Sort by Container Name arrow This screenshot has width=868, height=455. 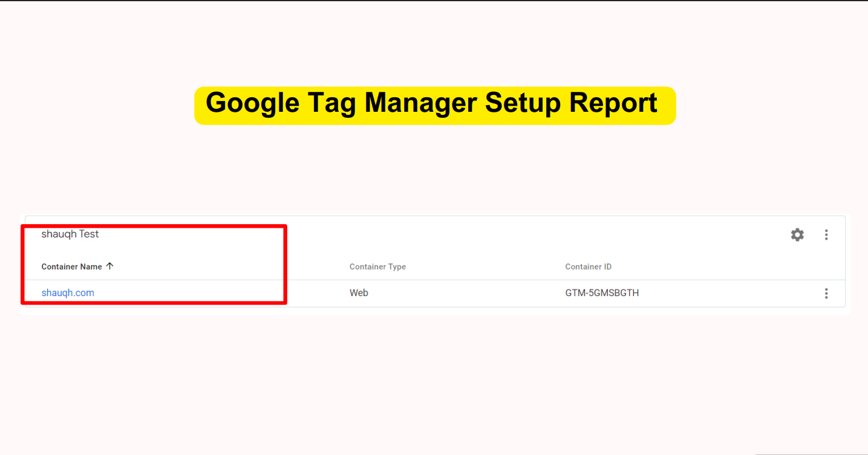109,266
